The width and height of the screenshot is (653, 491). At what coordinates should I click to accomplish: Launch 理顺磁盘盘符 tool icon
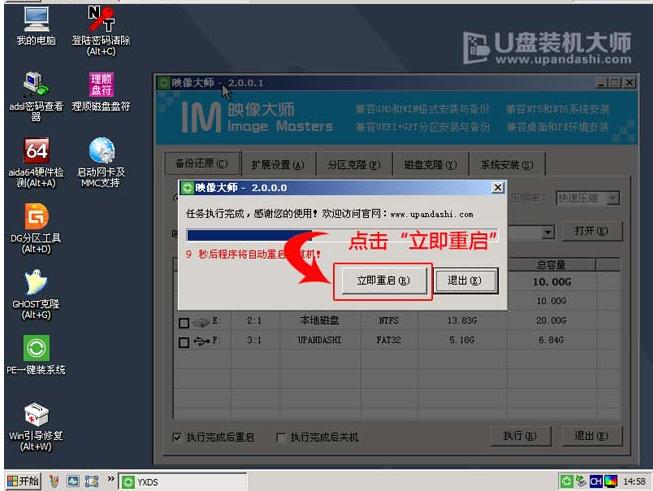click(101, 85)
